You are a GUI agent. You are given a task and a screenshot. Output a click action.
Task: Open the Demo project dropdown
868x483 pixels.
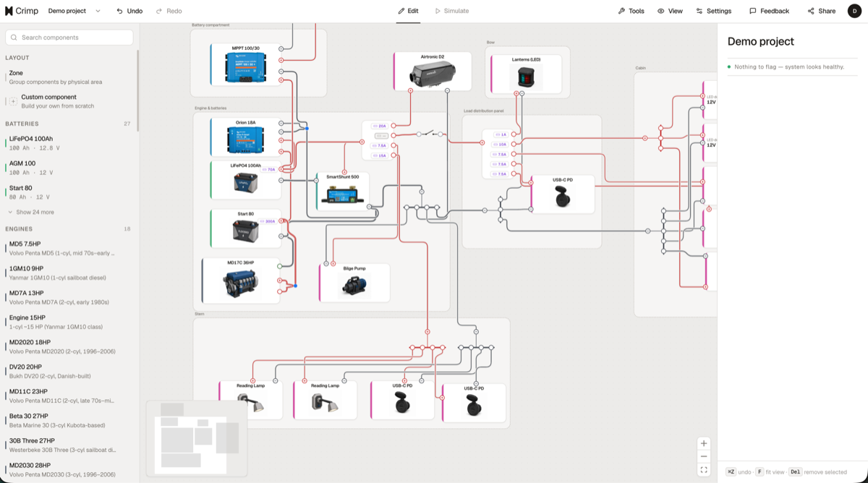(x=74, y=11)
